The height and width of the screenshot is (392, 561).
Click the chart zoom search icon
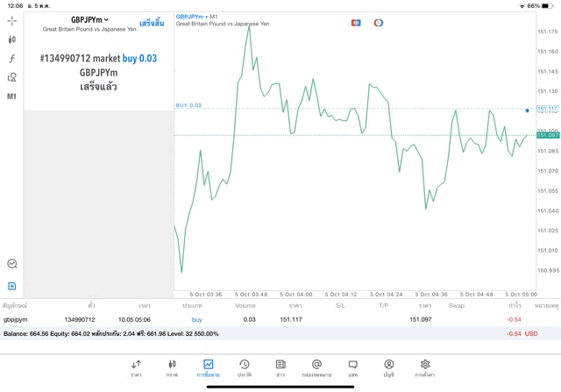click(12, 263)
